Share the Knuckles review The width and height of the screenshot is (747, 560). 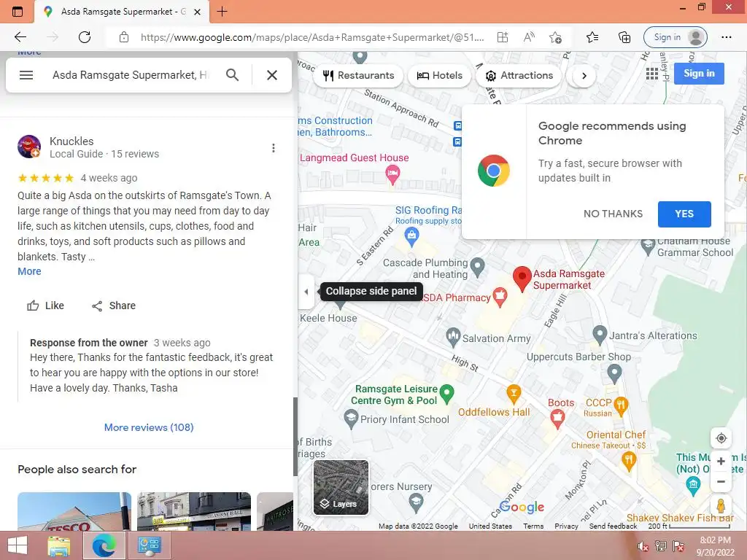[113, 306]
